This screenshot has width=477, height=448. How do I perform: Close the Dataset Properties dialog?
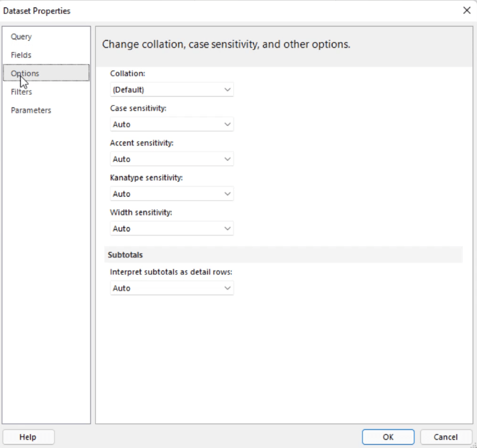pos(466,11)
